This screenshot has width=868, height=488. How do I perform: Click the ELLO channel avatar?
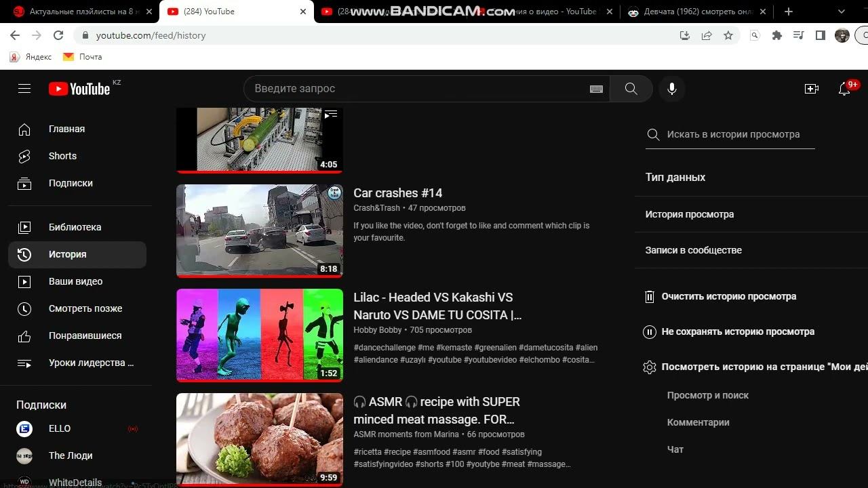[x=24, y=428]
